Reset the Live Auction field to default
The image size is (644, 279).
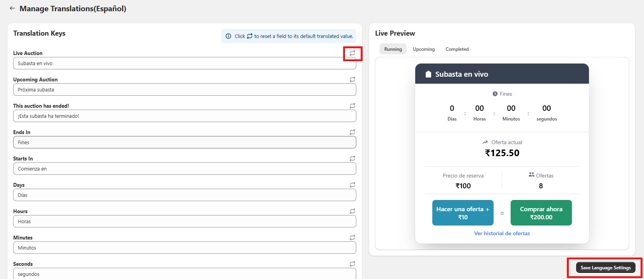click(352, 53)
